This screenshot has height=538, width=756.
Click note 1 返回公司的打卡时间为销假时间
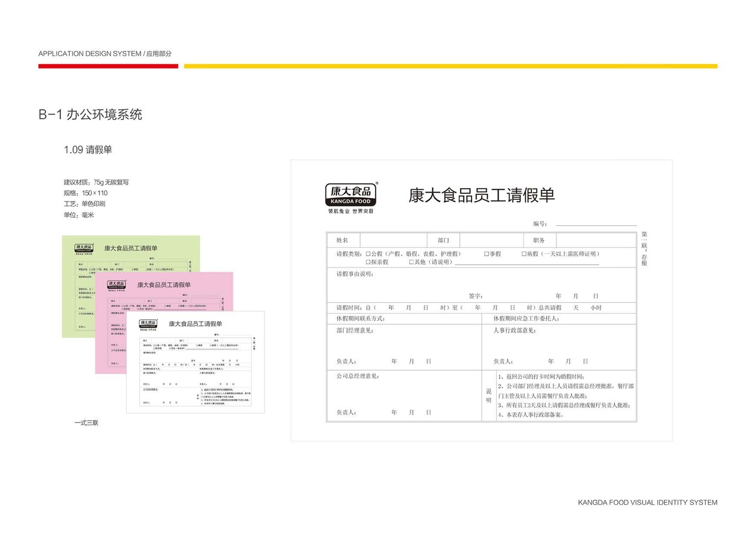pos(541,376)
